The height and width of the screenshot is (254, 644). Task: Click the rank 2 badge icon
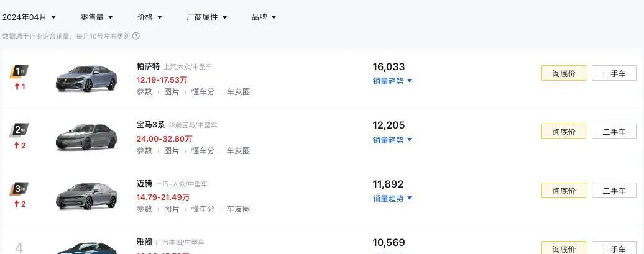click(x=19, y=130)
